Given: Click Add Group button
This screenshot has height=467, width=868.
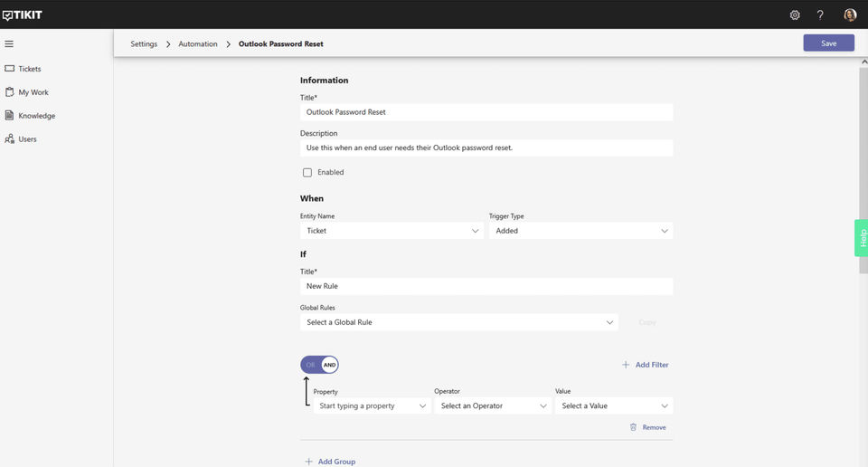Looking at the screenshot, I should click(330, 462).
